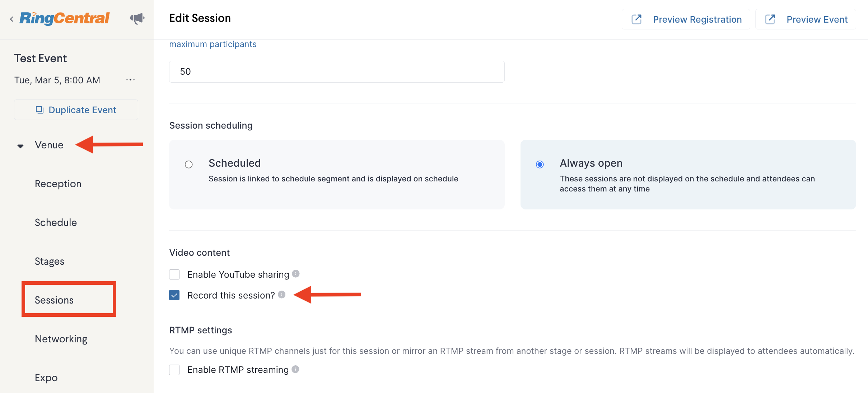Select the Always open radio option
Screen dimensions: 868x393
540,165
